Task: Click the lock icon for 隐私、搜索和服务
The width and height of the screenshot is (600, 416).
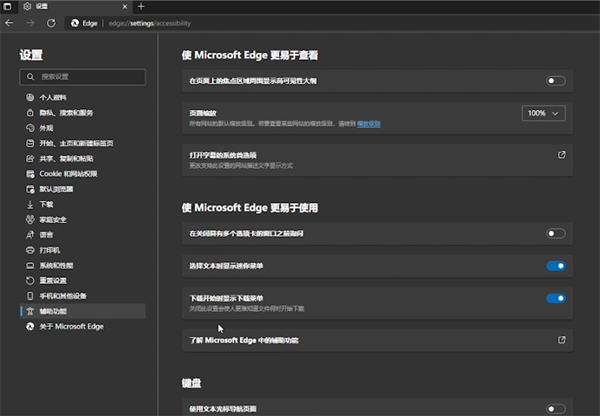Action: (30, 113)
